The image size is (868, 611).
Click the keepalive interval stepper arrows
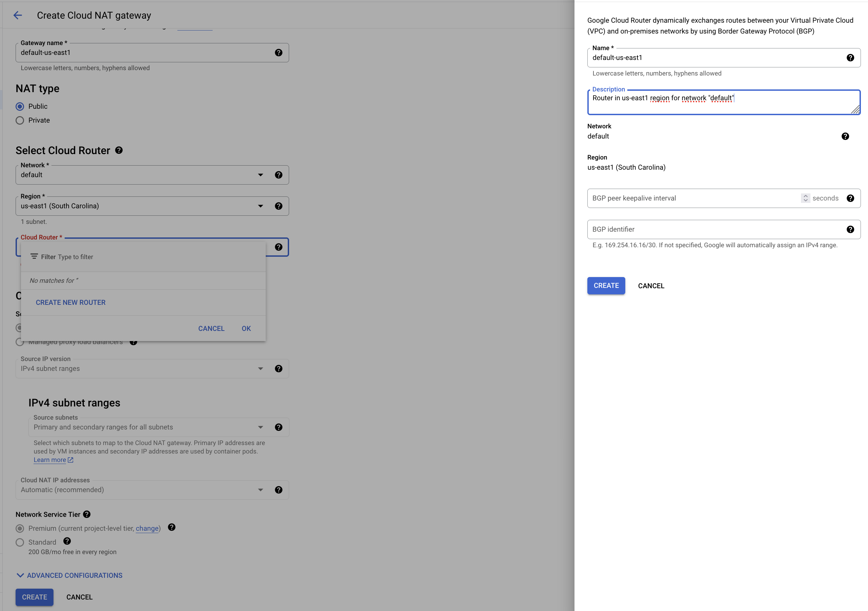point(805,198)
